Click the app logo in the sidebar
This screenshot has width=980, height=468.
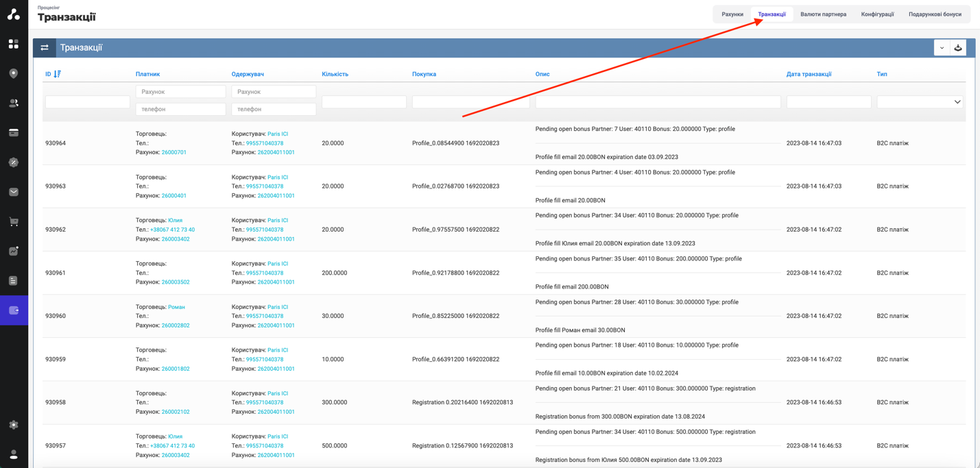[x=14, y=14]
